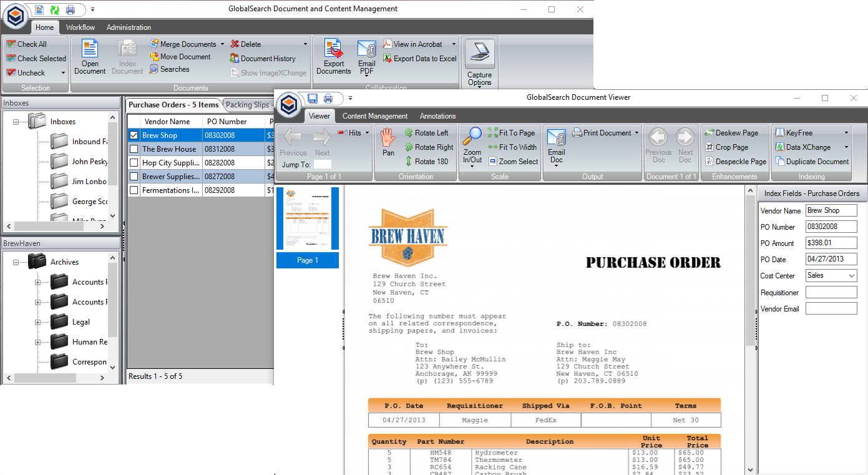The image size is (868, 475).
Task: Select the George Scott inbox folder
Action: coord(79,202)
